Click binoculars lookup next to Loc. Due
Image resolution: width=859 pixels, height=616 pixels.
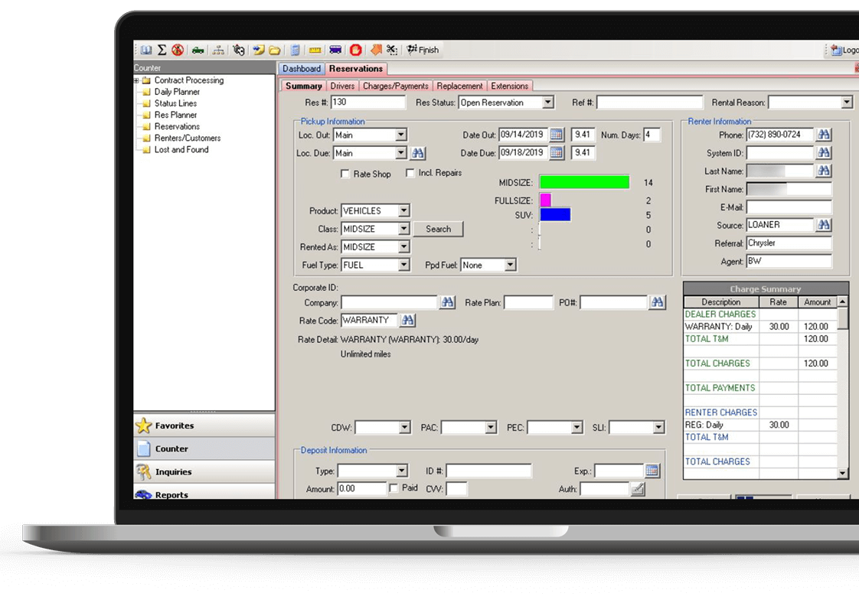(x=418, y=153)
